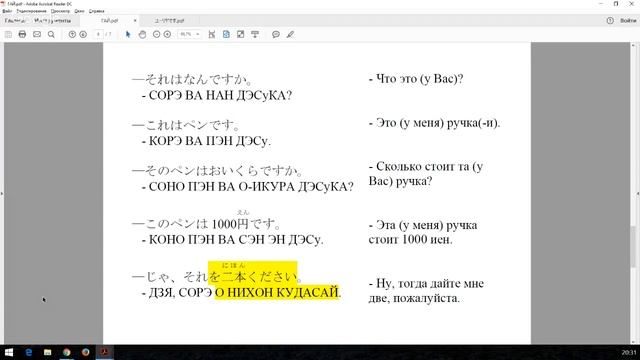Open the Редактирование menu

coord(31,11)
